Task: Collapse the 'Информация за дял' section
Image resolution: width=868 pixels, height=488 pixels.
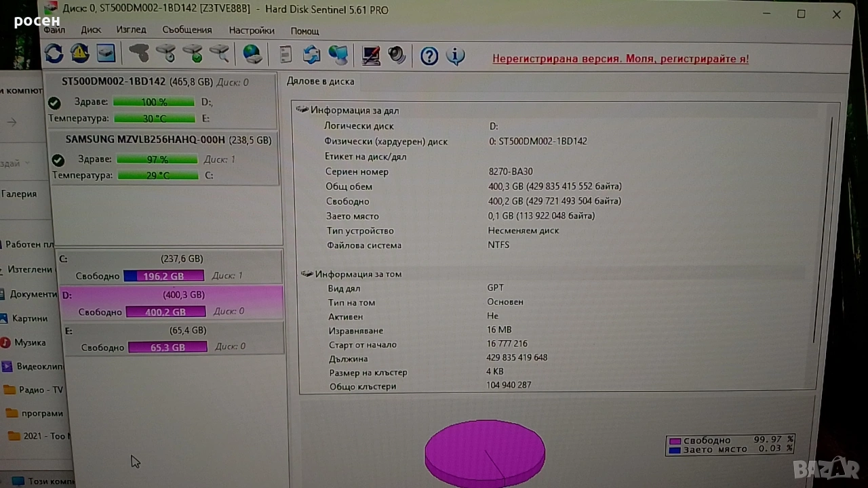Action: (x=302, y=110)
